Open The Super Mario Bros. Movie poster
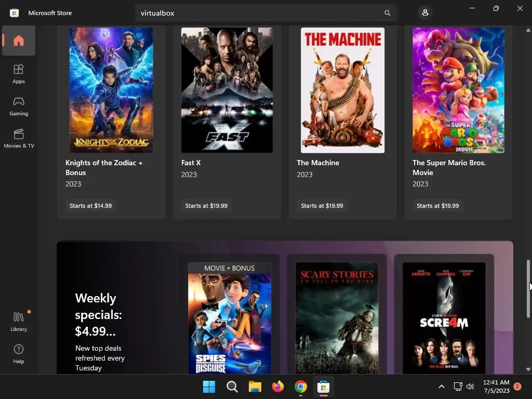This screenshot has height=399, width=532. (x=458, y=90)
